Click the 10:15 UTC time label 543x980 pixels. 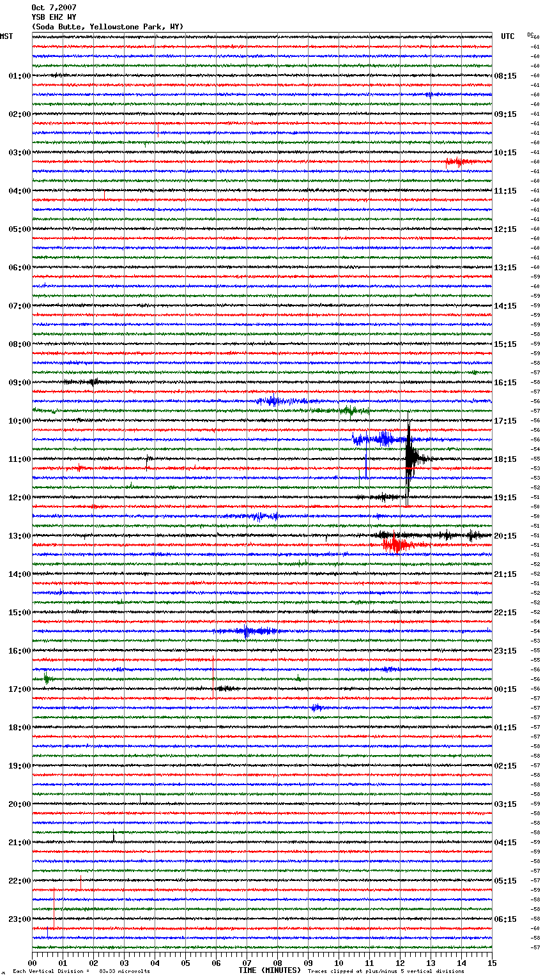pyautogui.click(x=505, y=153)
